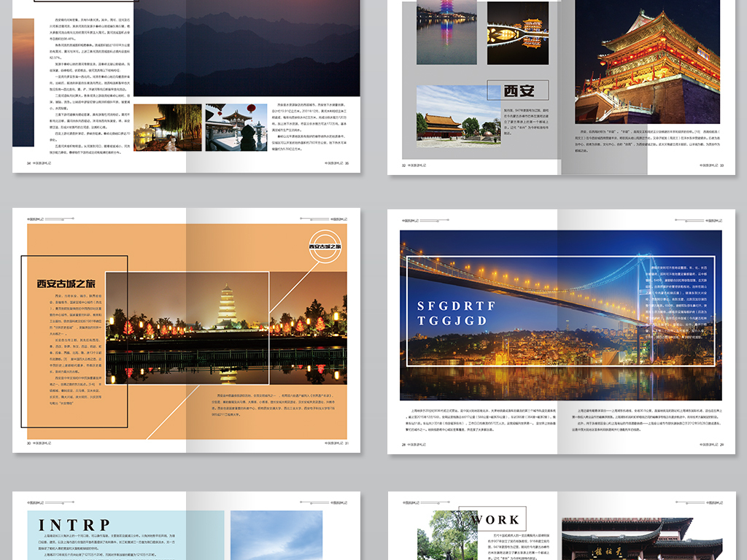Click the SFGDRTF TGGJGD title text
747x560 pixels.
pyautogui.click(x=456, y=313)
